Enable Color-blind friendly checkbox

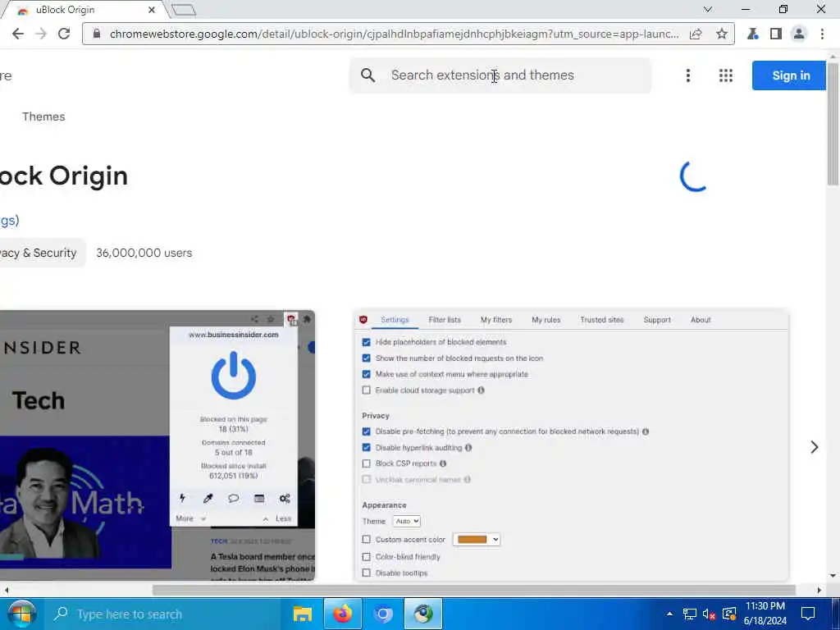coord(367,557)
